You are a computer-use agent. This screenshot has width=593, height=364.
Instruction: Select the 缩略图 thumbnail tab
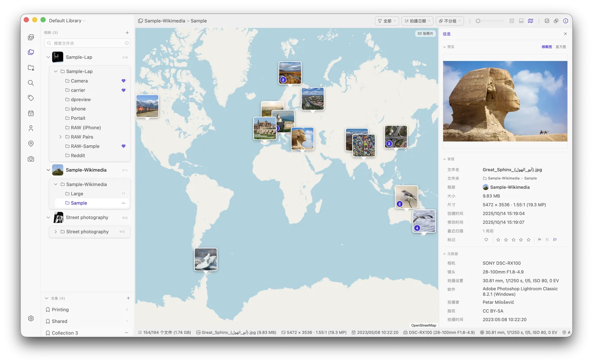[x=547, y=47]
